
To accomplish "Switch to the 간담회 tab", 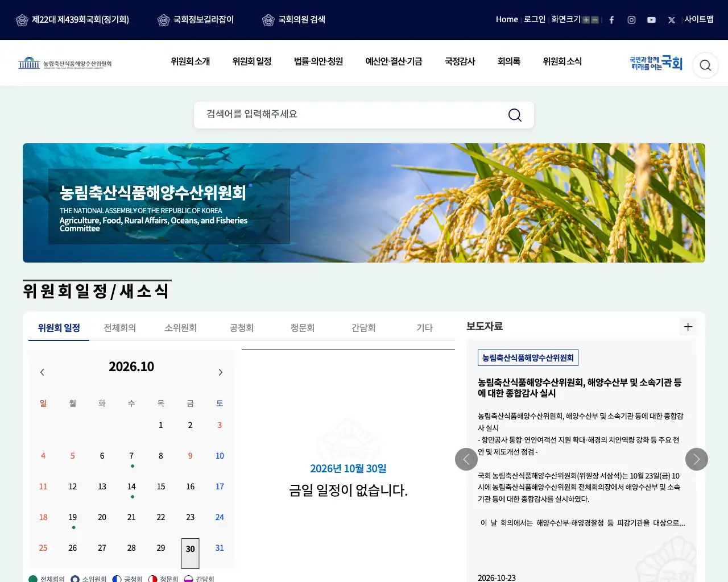I will click(363, 328).
